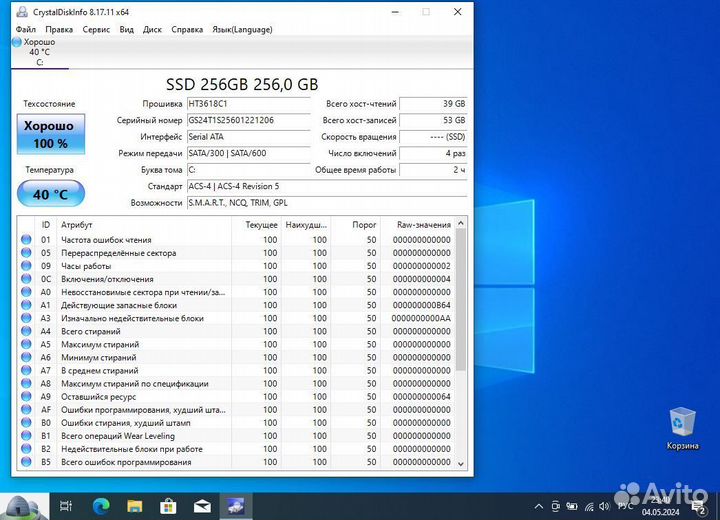Open the Файл menu
Screen dimensions: 720x520
[26, 29]
